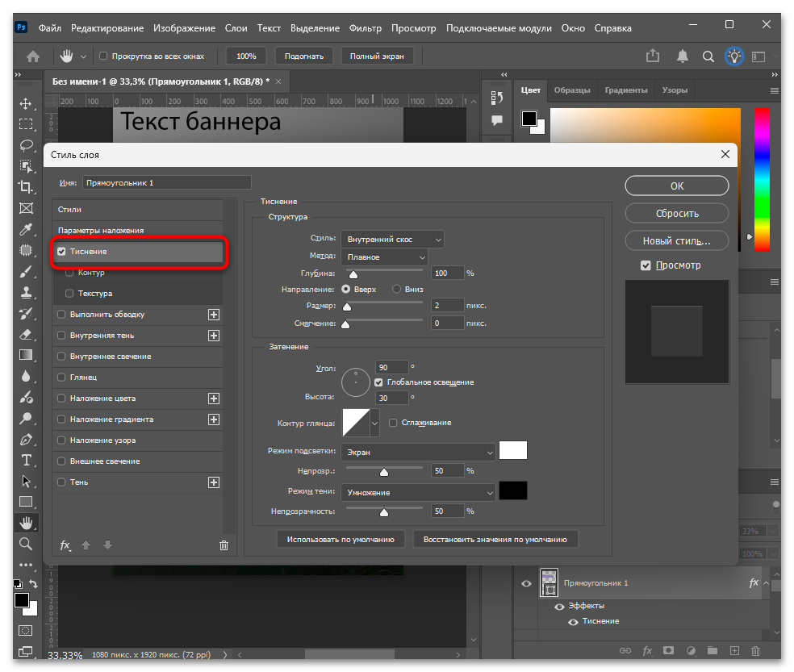Select the Eraser tool
Viewport: 794px width, 672px height.
[x=25, y=334]
